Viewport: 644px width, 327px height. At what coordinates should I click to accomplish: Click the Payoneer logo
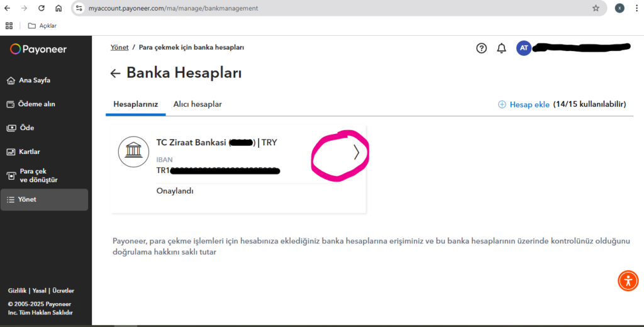pyautogui.click(x=38, y=49)
